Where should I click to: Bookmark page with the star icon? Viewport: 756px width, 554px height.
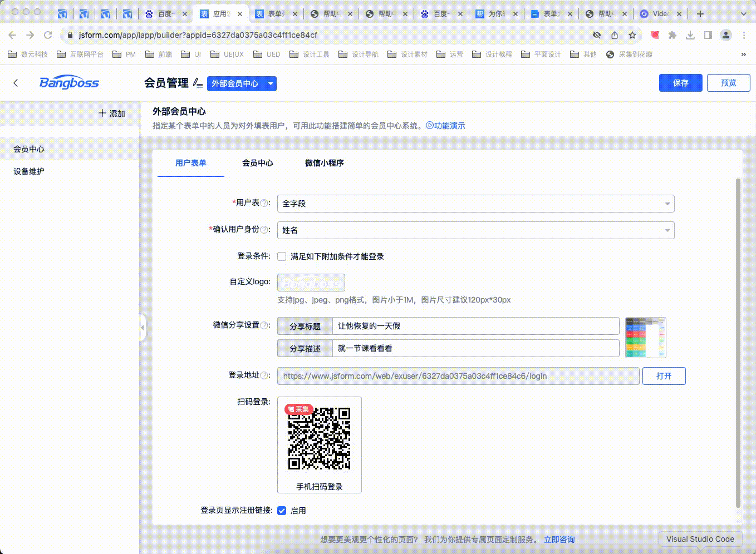[x=632, y=35]
